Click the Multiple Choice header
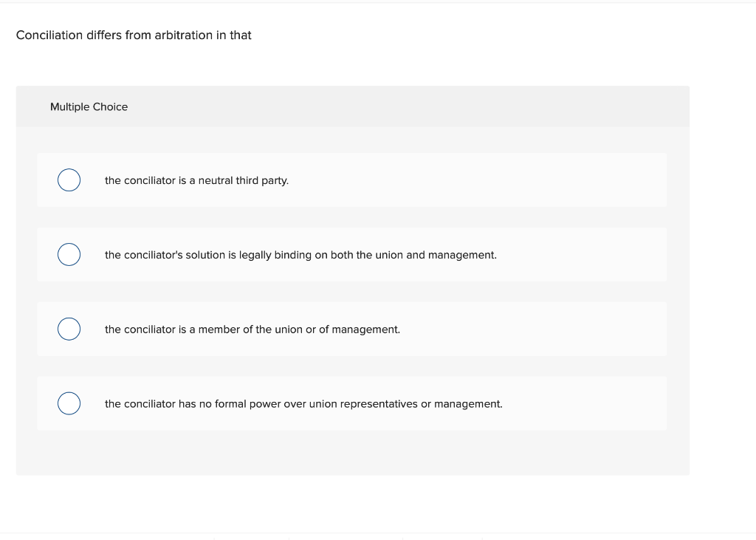756x540 pixels. click(x=89, y=106)
